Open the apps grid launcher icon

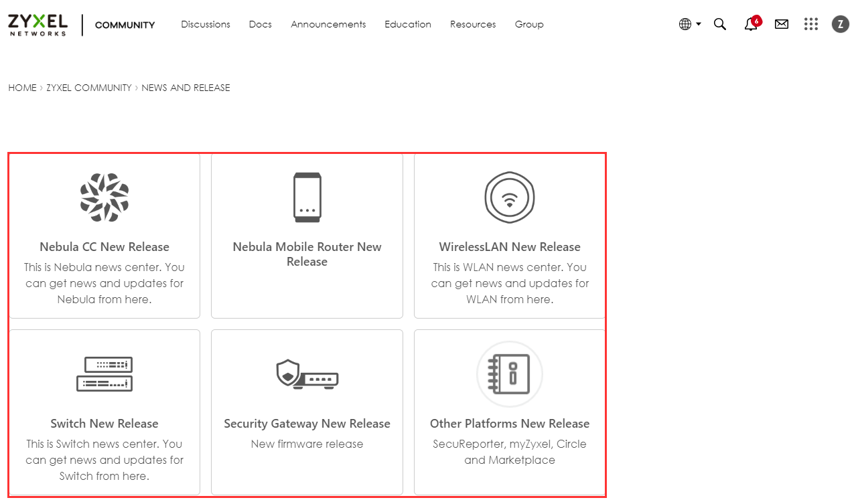(811, 24)
